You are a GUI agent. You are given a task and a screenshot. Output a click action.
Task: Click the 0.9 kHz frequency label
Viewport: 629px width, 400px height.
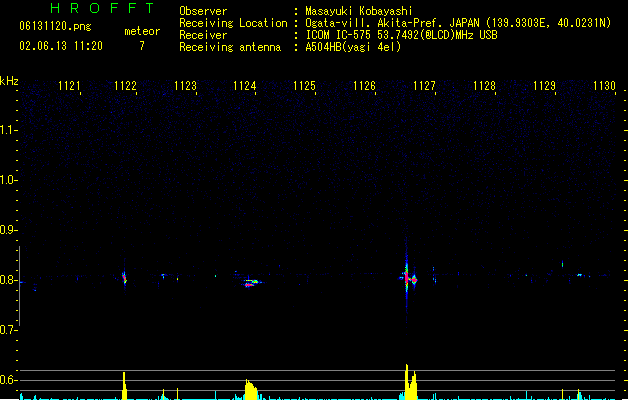click(x=8, y=230)
